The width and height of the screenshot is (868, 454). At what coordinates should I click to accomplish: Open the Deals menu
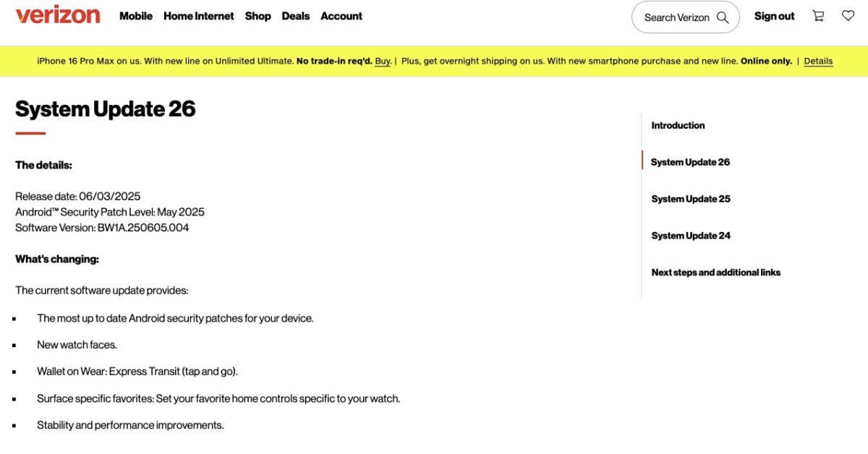tap(296, 16)
